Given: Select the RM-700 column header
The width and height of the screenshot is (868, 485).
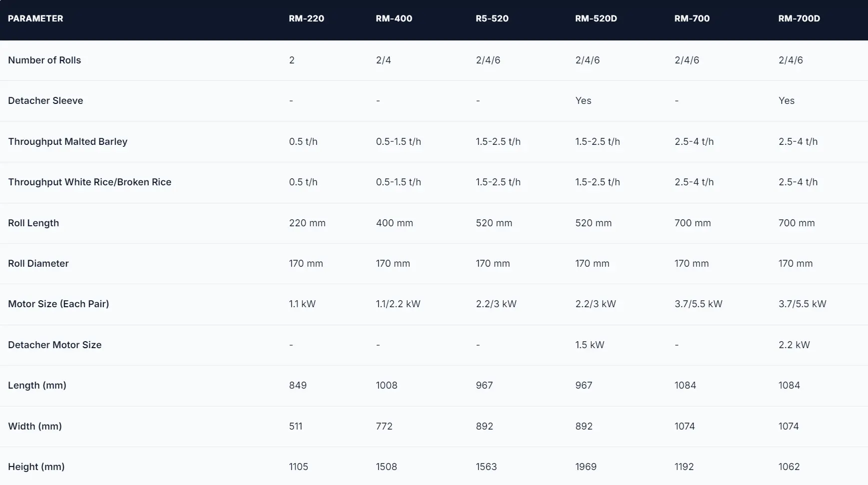Looking at the screenshot, I should (692, 18).
